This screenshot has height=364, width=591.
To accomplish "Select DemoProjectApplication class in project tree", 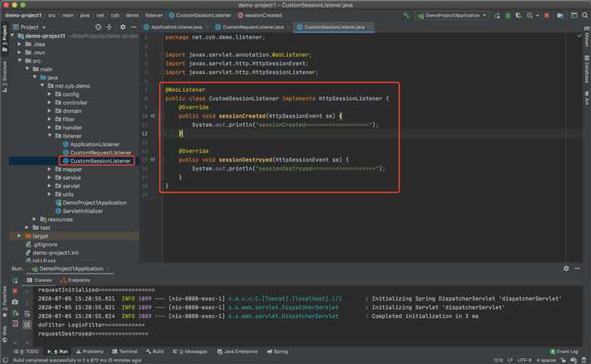I will click(94, 203).
